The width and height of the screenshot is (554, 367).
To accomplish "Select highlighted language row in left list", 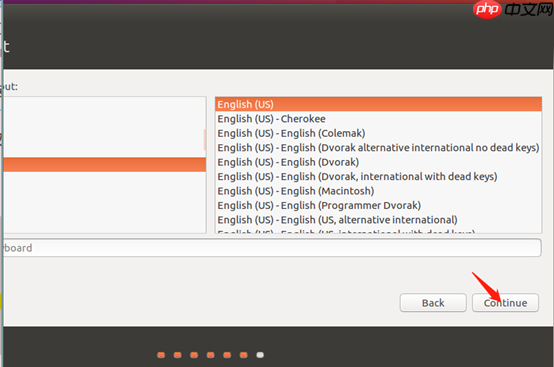I will 105,165.
